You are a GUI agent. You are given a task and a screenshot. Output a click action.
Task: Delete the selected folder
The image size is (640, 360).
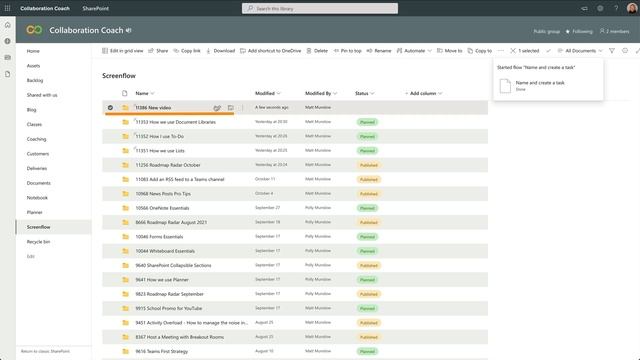pos(317,51)
